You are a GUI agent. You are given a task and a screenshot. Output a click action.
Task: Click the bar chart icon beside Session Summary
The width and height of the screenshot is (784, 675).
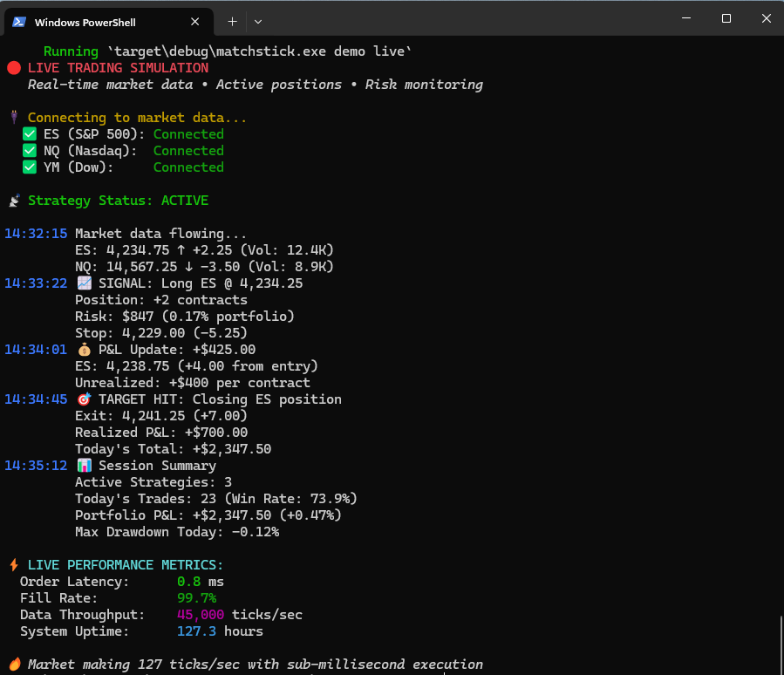point(85,465)
